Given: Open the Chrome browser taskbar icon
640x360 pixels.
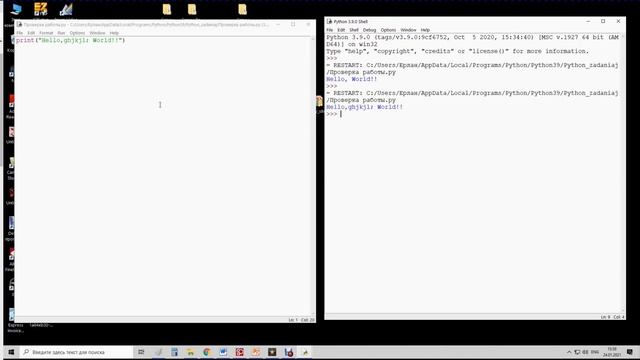Looking at the screenshot, I should click(207, 352).
